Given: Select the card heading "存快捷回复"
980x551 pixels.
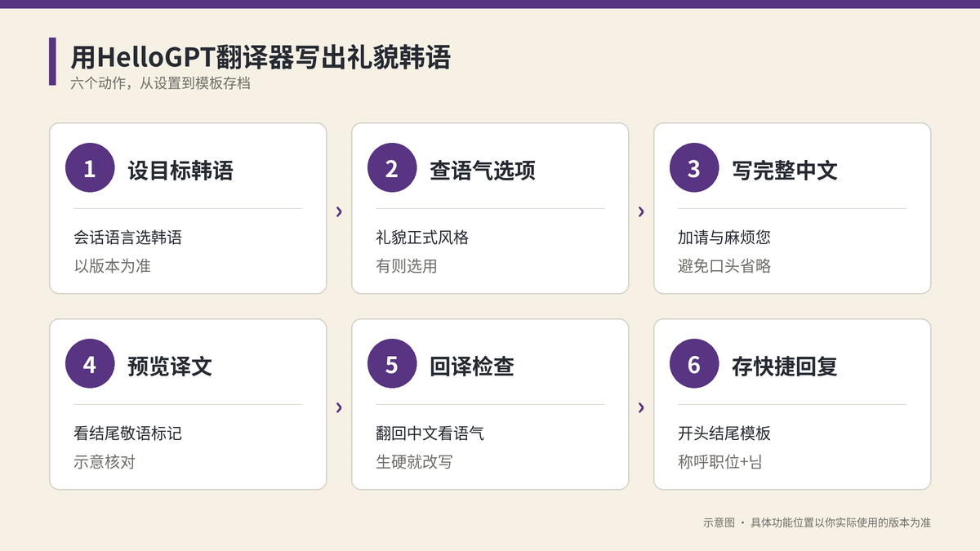Looking at the screenshot, I should coord(785,366).
